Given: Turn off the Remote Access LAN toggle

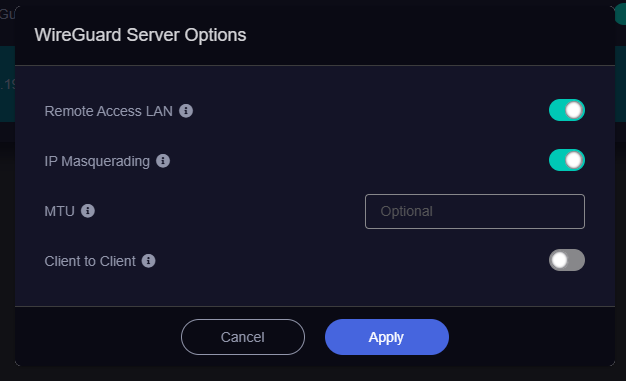Looking at the screenshot, I should 567,110.
